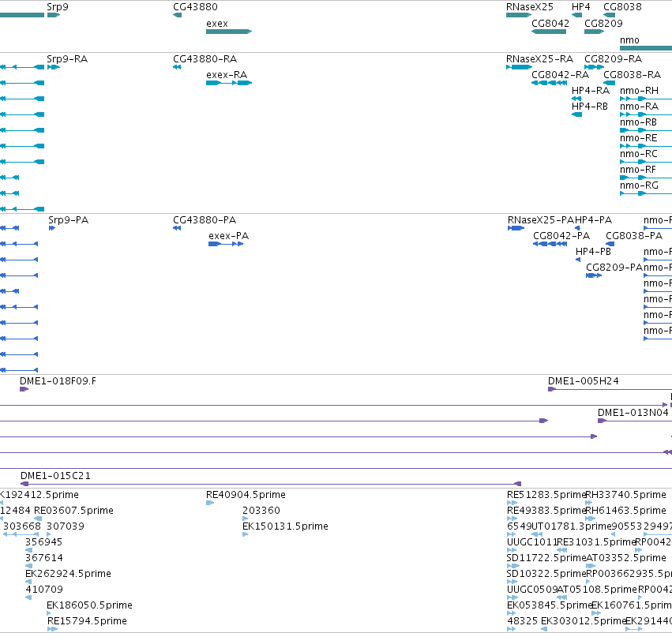Viewport: 672px width, 633px height.
Task: Click the RH61463.5prime EST label
Action: pos(625,511)
